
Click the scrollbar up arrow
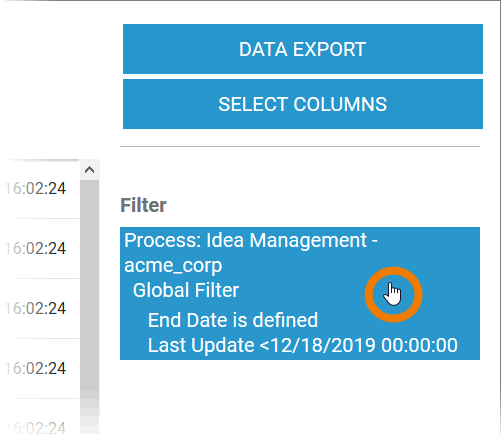click(89, 170)
